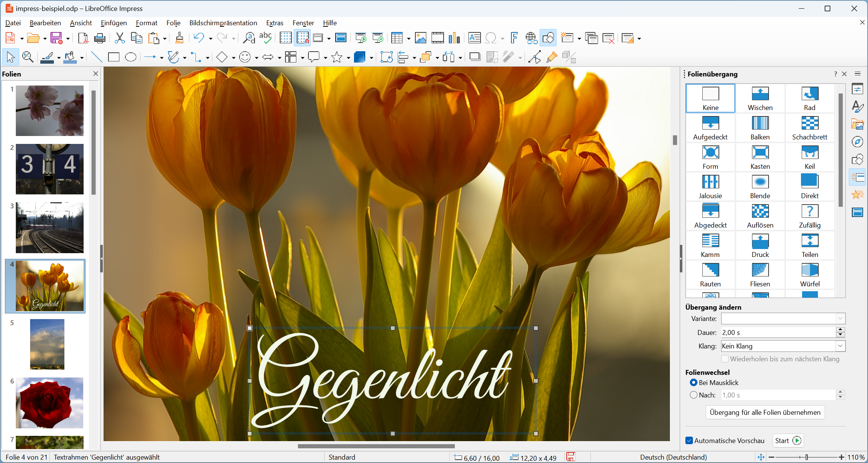Image resolution: width=868 pixels, height=463 pixels.
Task: Click the Print toolbar icon
Action: tap(100, 38)
